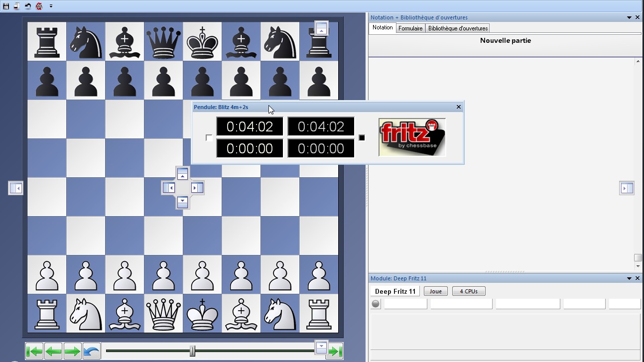Open the Notation panel dropdown menu arrow
Screen dimensions: 644x362
point(629,17)
